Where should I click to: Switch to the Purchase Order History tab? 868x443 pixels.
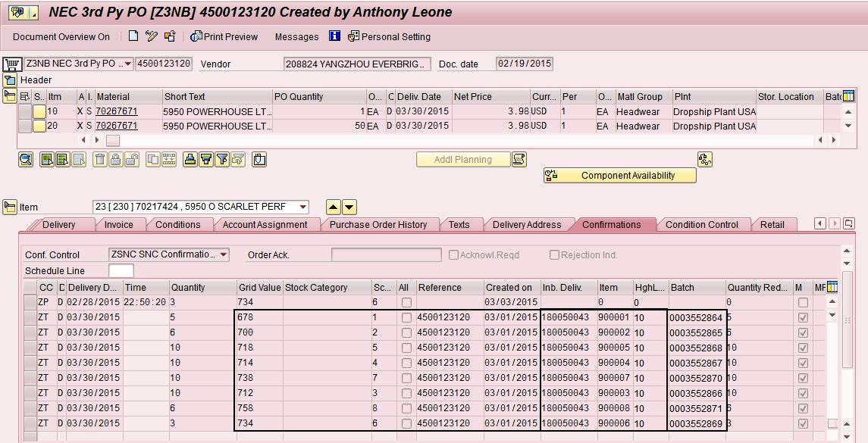(378, 225)
